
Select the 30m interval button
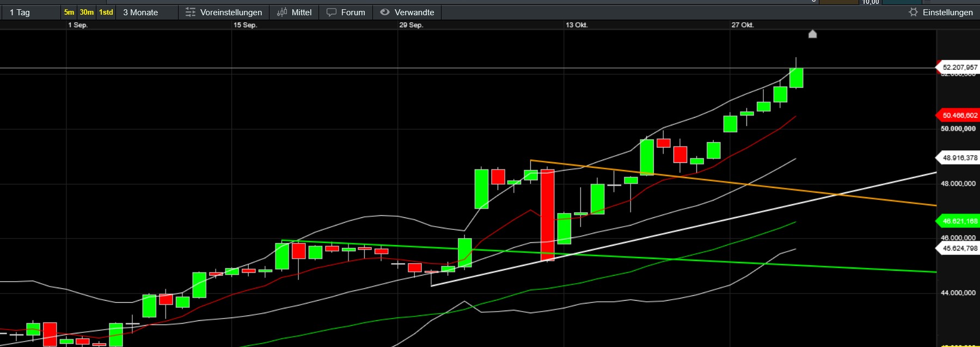pyautogui.click(x=87, y=12)
